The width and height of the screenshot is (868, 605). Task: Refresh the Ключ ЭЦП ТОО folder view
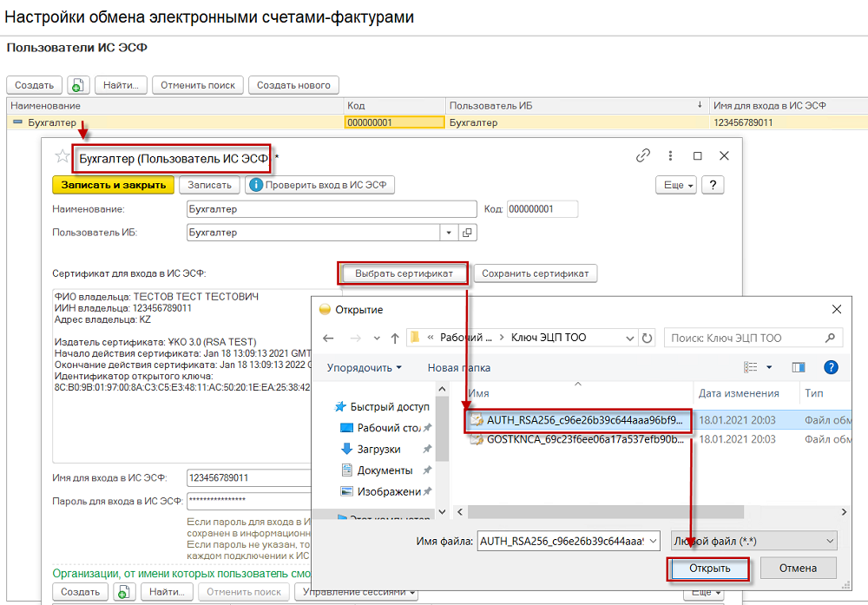pos(647,338)
